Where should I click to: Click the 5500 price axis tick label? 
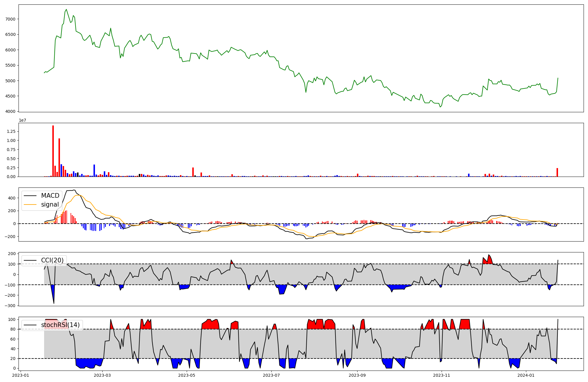11,65
